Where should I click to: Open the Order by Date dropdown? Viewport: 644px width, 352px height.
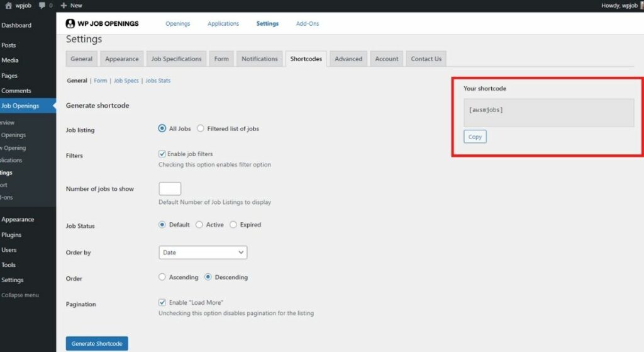pos(203,253)
